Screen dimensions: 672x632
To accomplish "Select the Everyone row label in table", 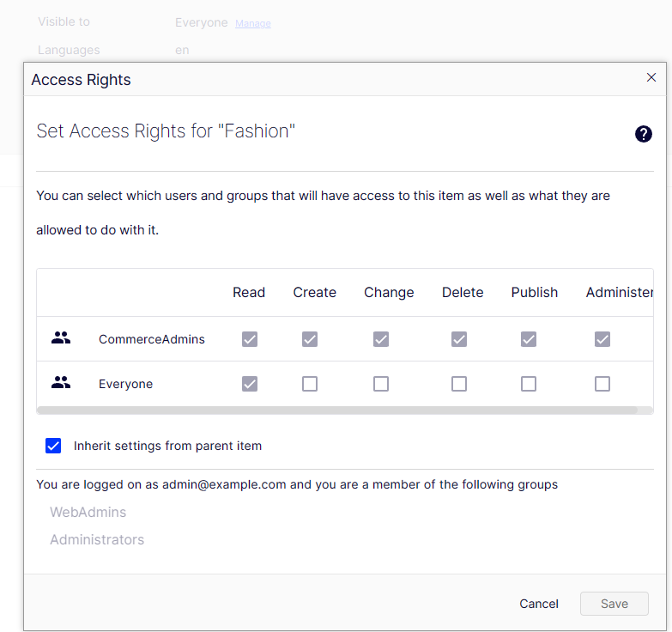I will [125, 384].
